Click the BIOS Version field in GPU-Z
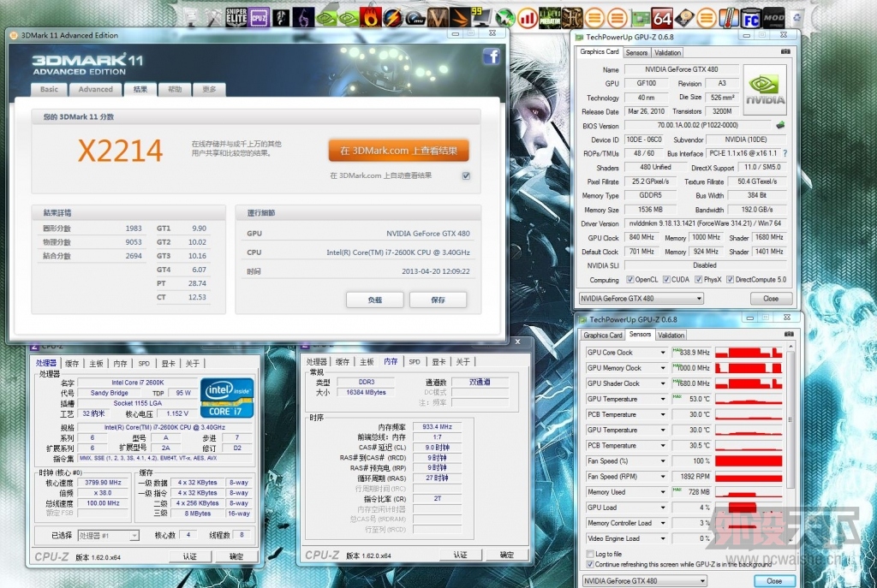The width and height of the screenshot is (877, 588). point(697,125)
